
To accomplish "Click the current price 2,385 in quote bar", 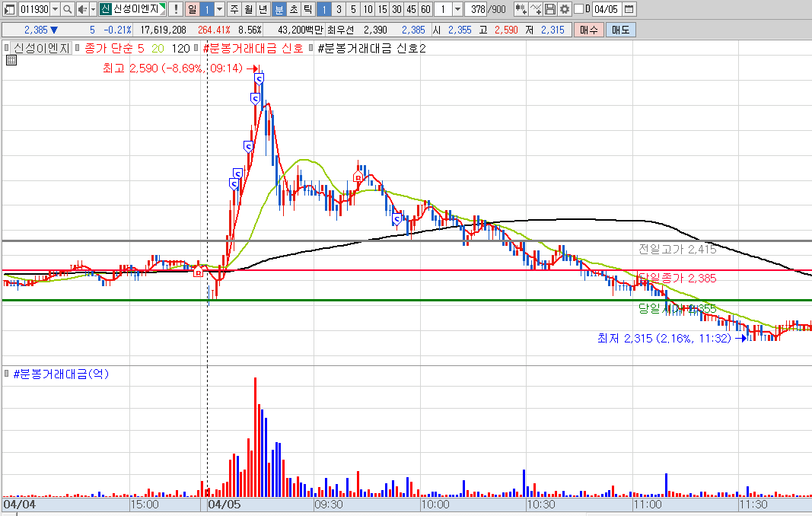I will [x=37, y=30].
